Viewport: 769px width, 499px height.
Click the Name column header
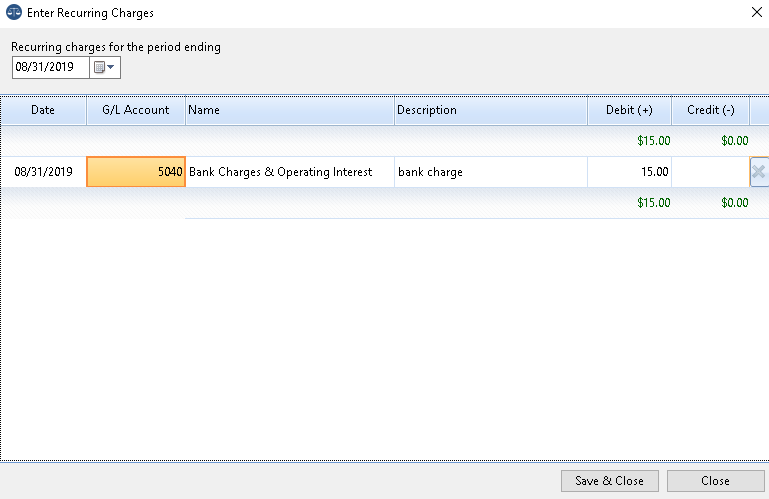[290, 110]
